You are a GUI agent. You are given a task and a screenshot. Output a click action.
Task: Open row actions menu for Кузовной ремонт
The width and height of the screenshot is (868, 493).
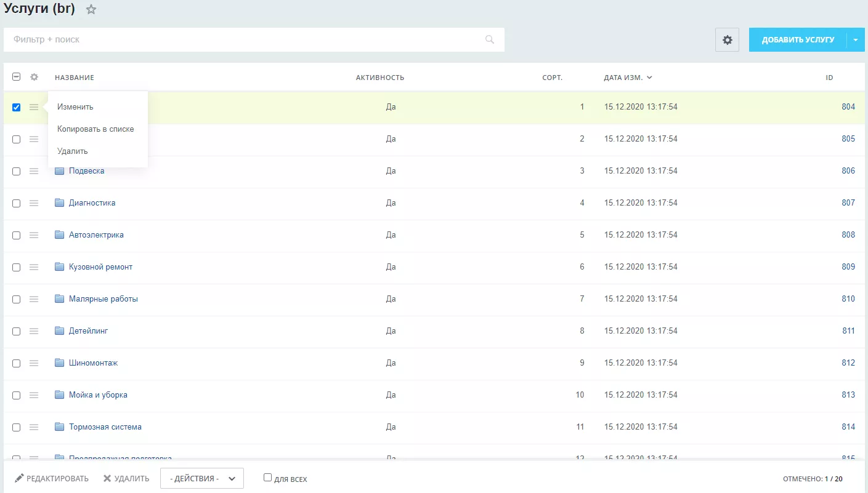click(34, 267)
